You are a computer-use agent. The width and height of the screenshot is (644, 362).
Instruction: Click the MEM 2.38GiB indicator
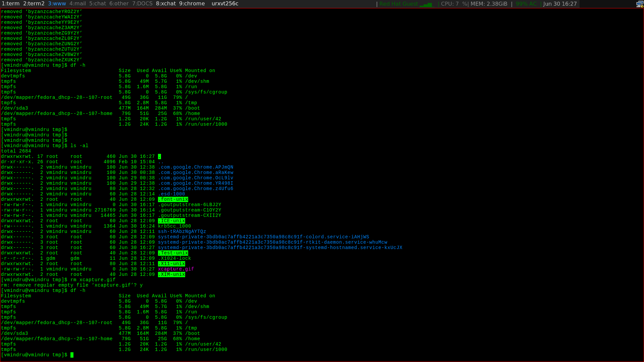pos(489,4)
